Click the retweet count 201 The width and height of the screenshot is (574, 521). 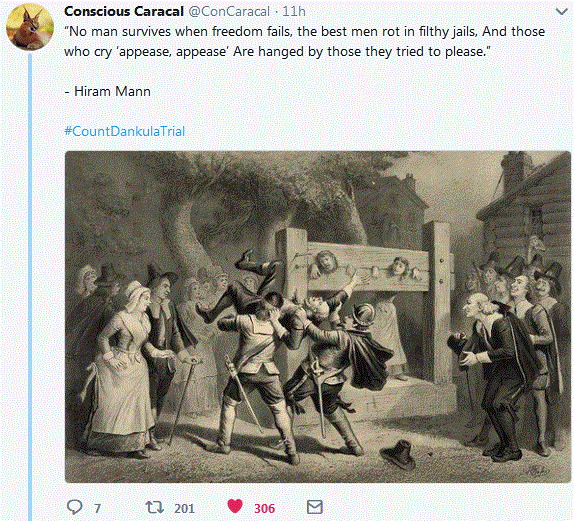point(184,509)
